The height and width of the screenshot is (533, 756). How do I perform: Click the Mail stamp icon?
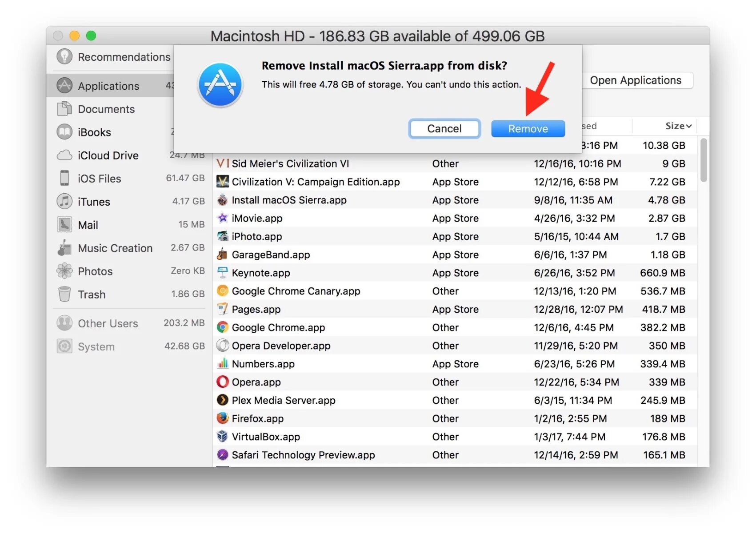coord(64,224)
